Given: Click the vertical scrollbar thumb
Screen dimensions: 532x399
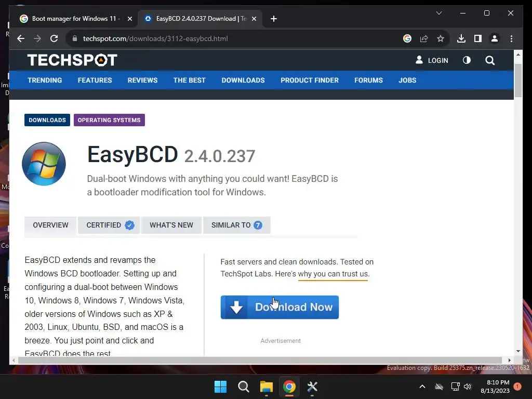Looking at the screenshot, I should [x=518, y=80].
